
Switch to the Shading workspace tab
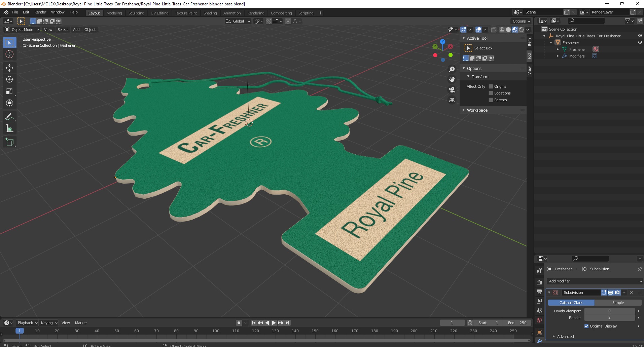click(210, 13)
